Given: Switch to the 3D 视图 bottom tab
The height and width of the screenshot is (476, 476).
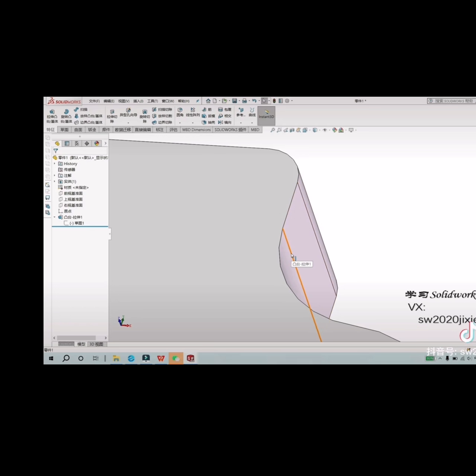Looking at the screenshot, I should coord(96,344).
